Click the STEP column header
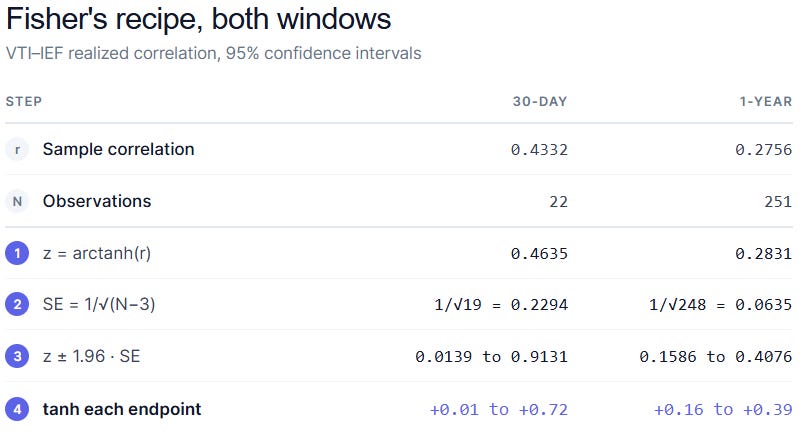Viewport: 810px width, 438px height. point(24,101)
